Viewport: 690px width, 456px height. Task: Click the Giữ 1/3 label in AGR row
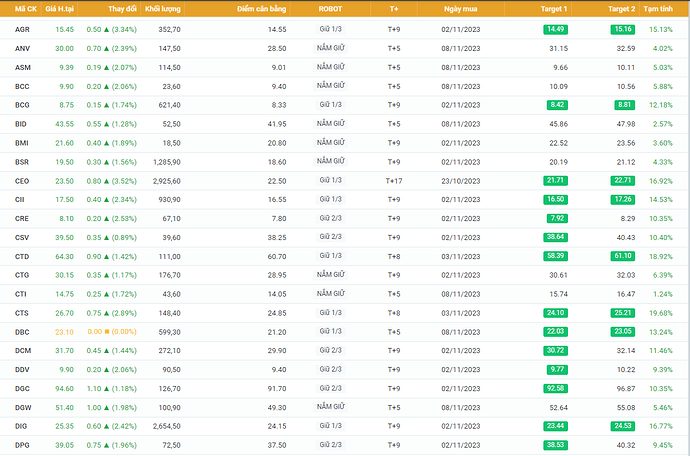coord(330,29)
